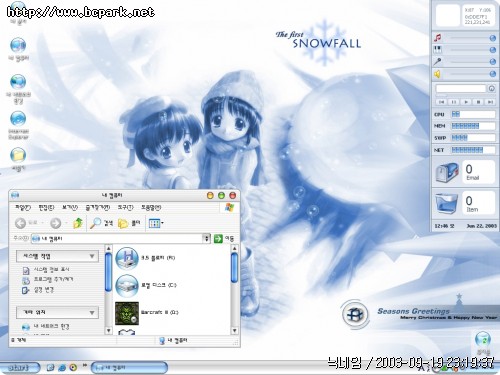This screenshot has width=500, height=375.
Task: Click the green Go arrow button
Action: click(x=218, y=239)
